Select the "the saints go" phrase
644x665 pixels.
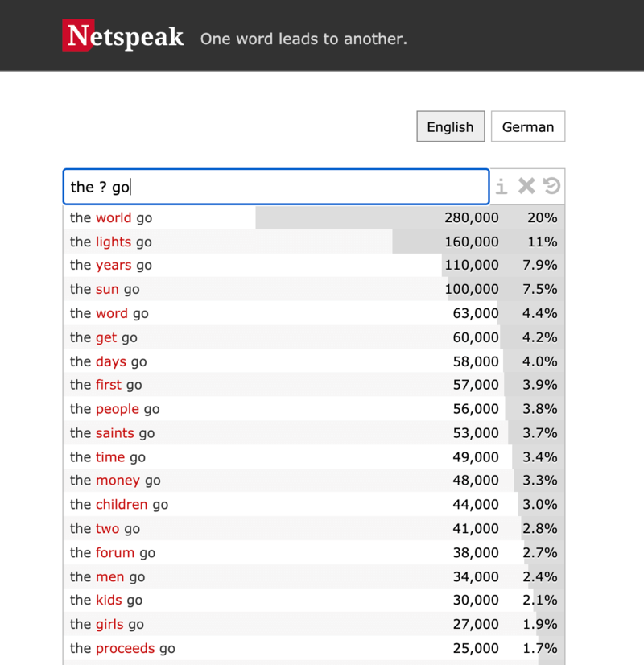(x=113, y=433)
